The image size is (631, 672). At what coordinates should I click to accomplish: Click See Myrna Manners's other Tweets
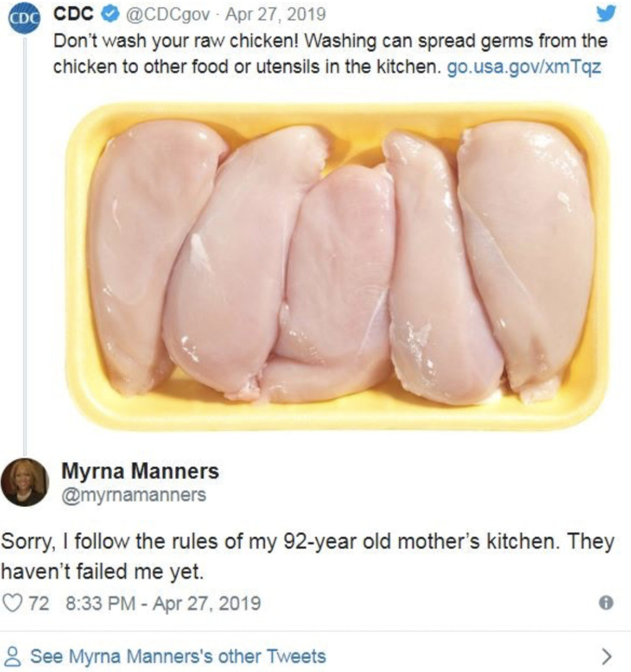177,655
